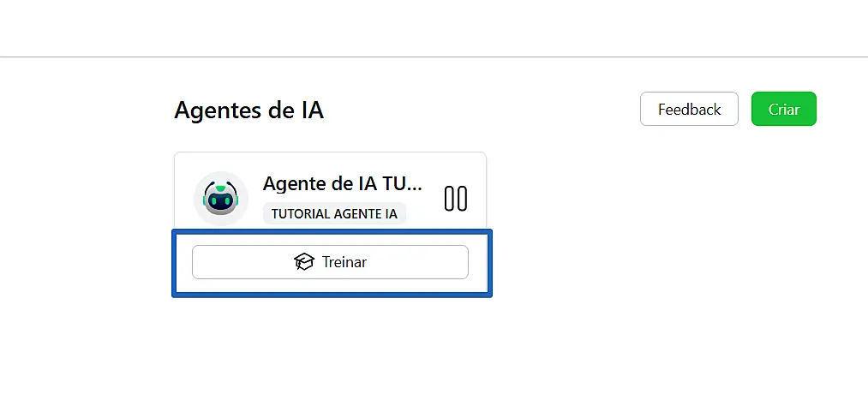This screenshot has width=868, height=418.
Task: Click the "Agentes de IA" page heading
Action: [248, 110]
